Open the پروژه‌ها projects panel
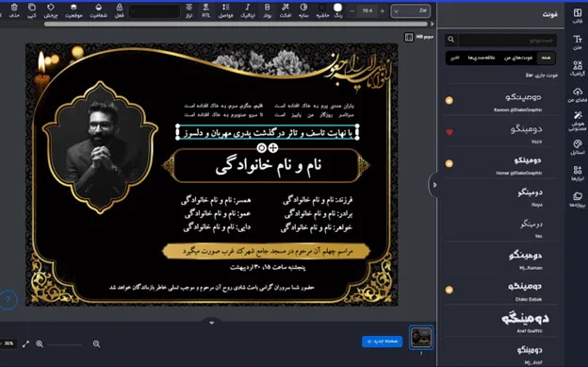Image resolution: width=588 pixels, height=367 pixels. pyautogui.click(x=577, y=199)
